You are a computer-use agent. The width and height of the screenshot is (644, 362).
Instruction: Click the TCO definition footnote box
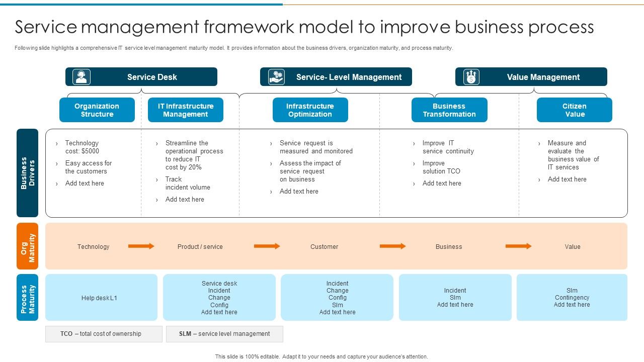[104, 334]
